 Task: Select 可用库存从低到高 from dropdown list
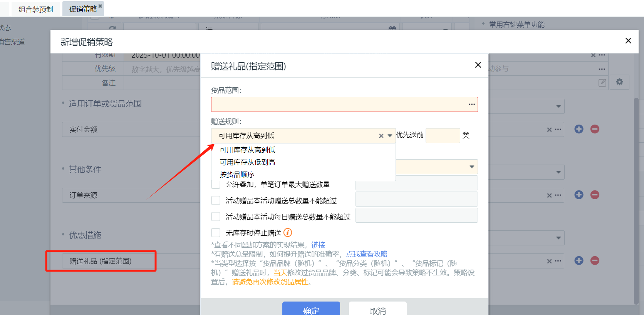[247, 162]
